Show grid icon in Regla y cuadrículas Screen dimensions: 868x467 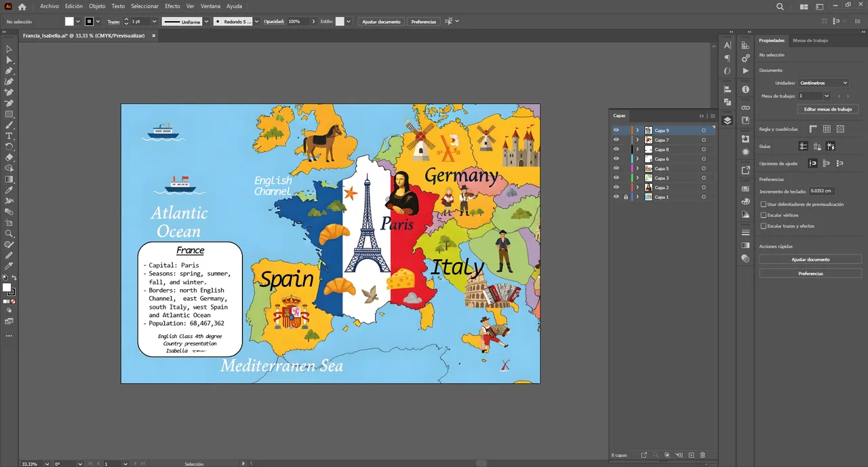(827, 129)
